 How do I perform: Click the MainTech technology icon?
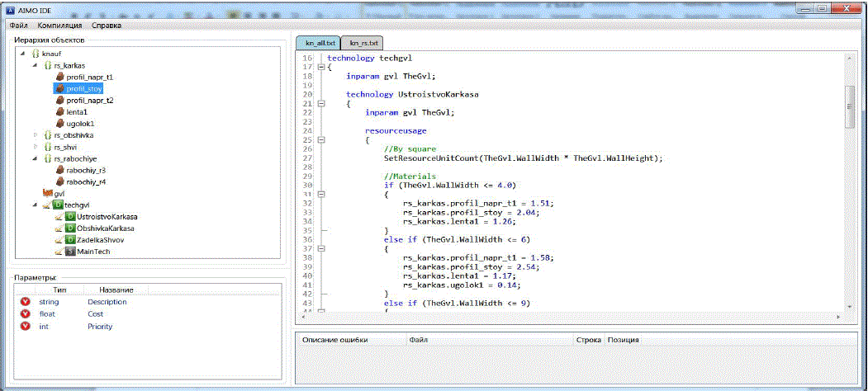click(x=70, y=251)
